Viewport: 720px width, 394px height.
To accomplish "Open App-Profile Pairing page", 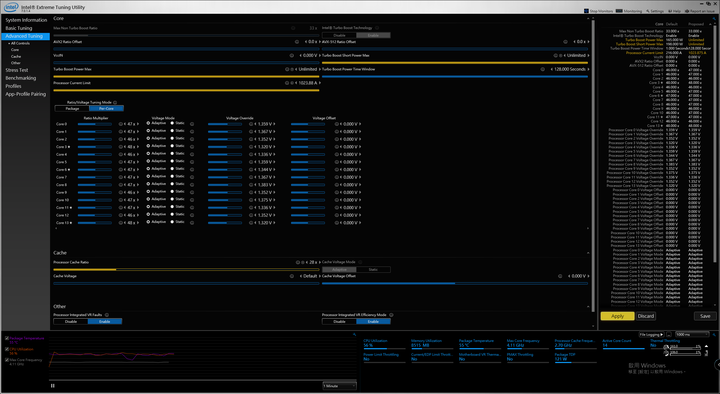I will tap(26, 94).
